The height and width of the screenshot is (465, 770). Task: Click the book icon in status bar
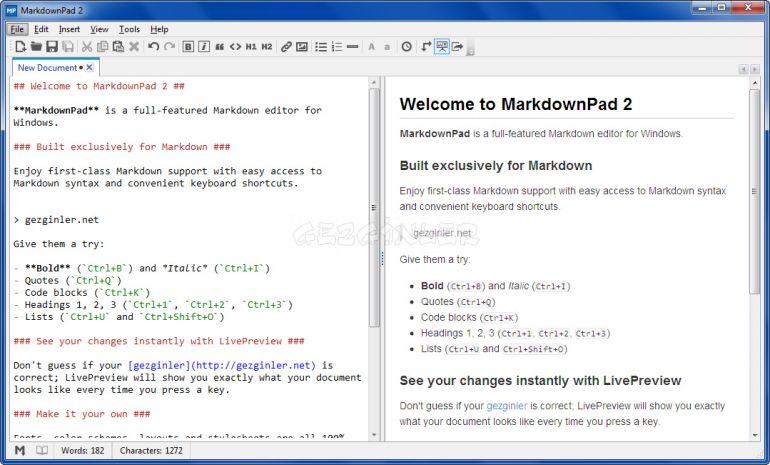pos(42,450)
